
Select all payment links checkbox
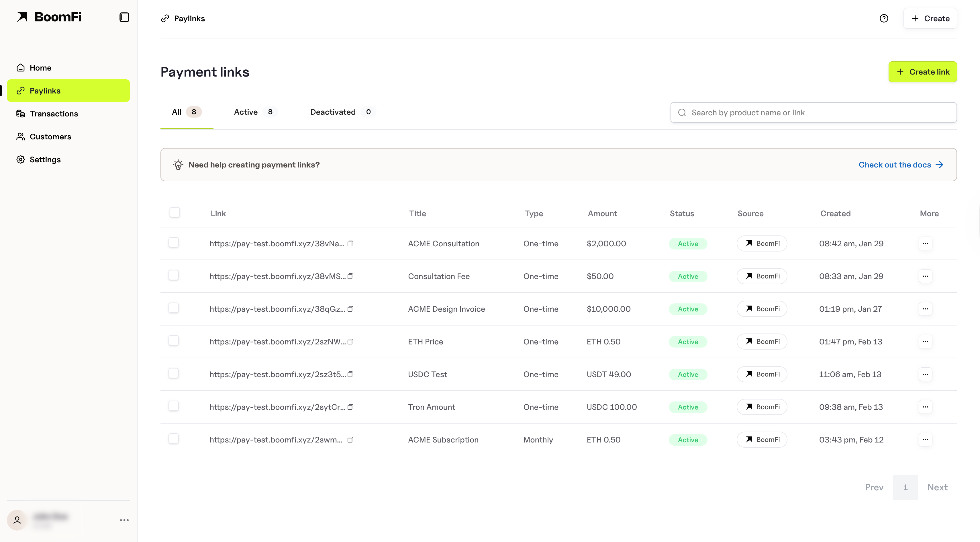pyautogui.click(x=175, y=212)
